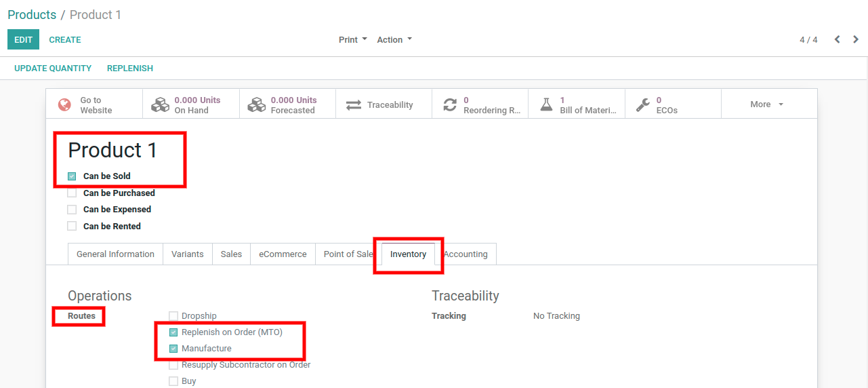
Task: Click the Product 1 title heading
Action: pyautogui.click(x=112, y=150)
